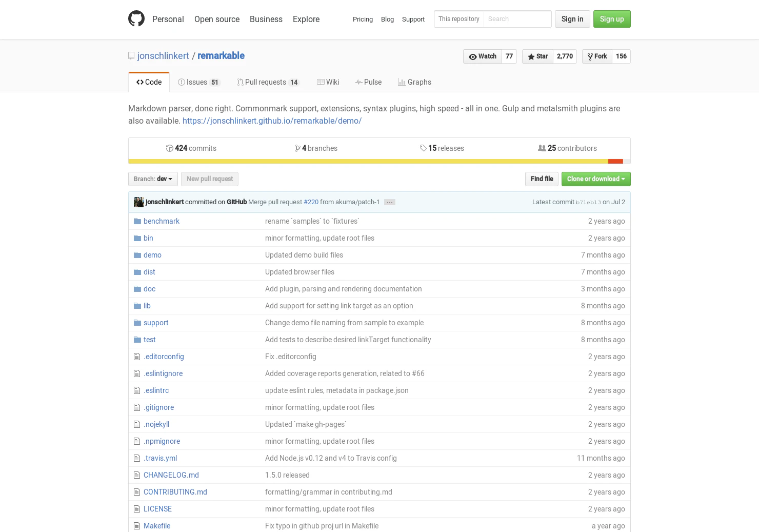Screen dimensions: 759x532
Task: Open the Open source menu item
Action: pyautogui.click(x=217, y=19)
